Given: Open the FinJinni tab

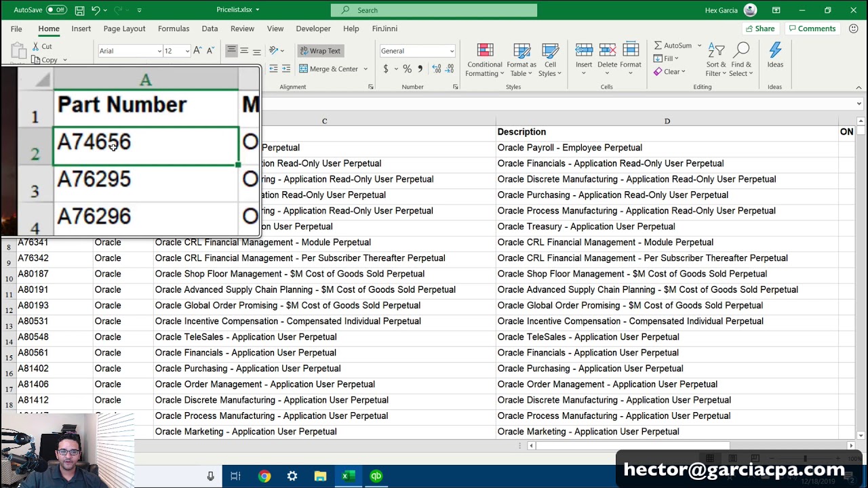Looking at the screenshot, I should point(384,28).
